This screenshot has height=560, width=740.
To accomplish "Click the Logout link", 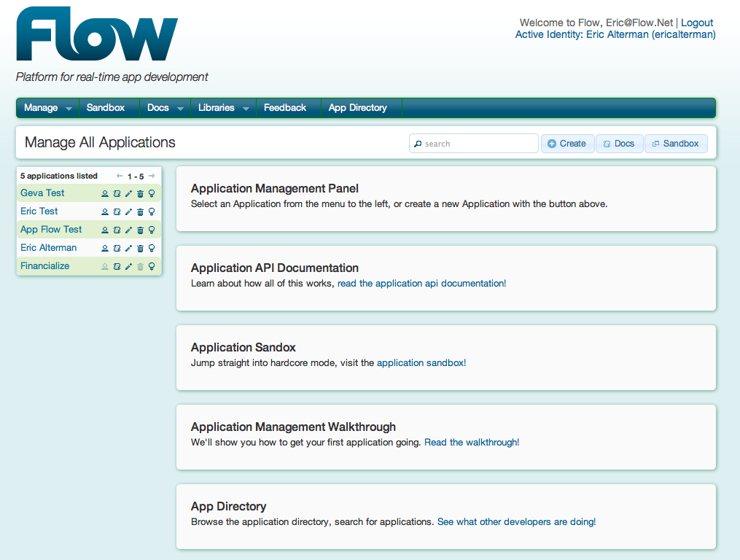I will pos(696,23).
